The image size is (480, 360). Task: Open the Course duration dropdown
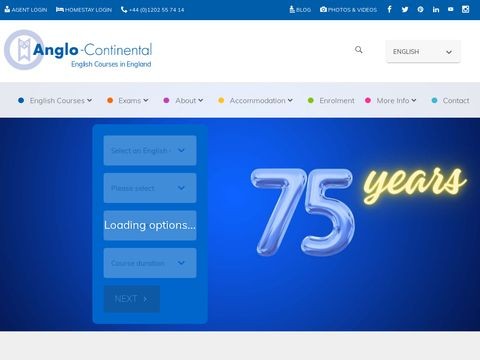tap(150, 263)
